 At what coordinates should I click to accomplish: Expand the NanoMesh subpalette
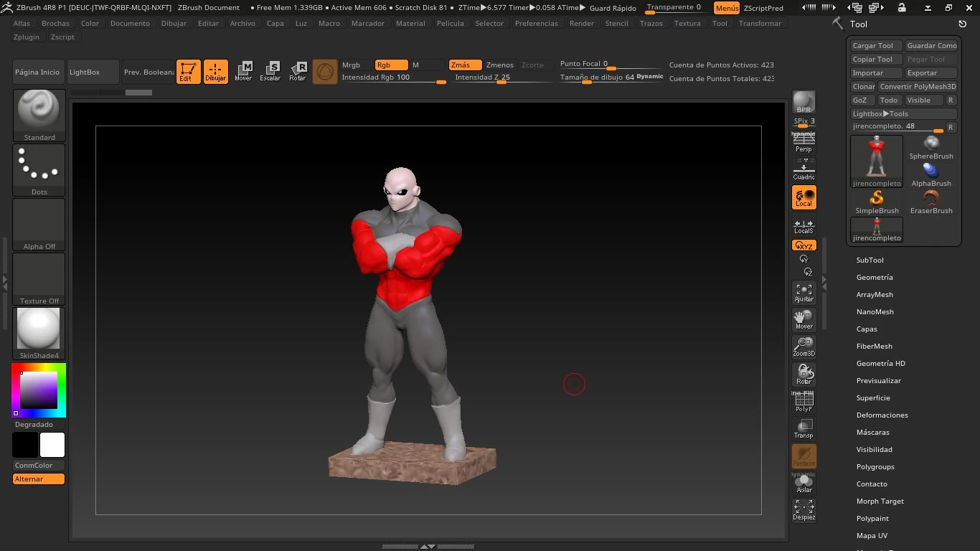point(875,312)
